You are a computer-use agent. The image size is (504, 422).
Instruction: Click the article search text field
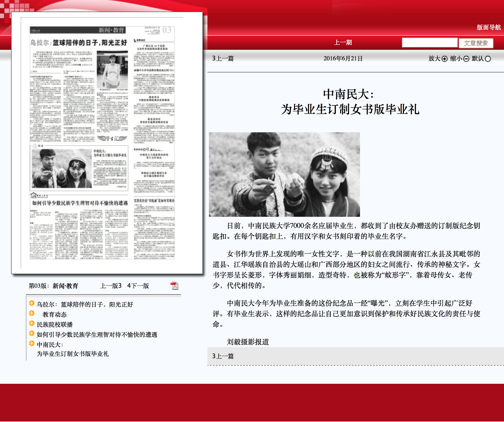(x=429, y=43)
